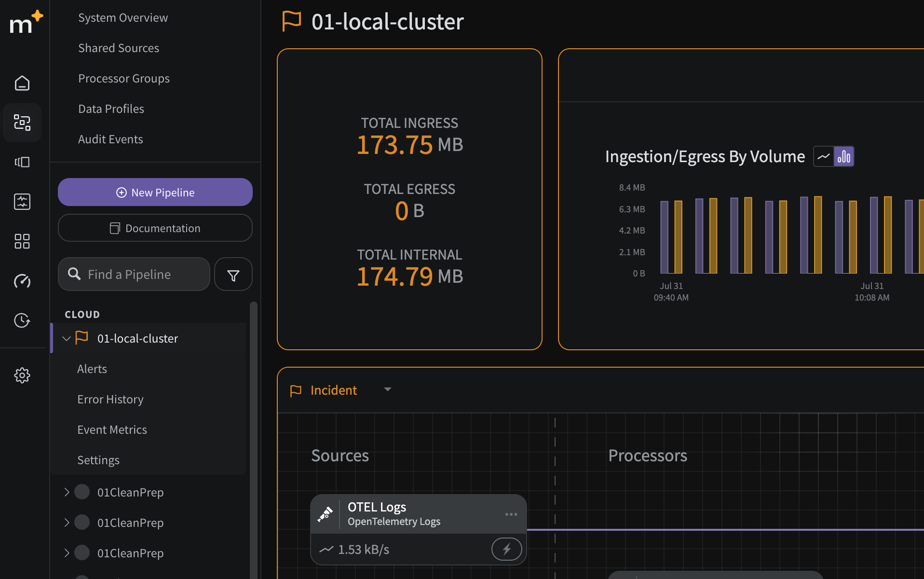Open the clock history icon
924x579 pixels.
22,320
